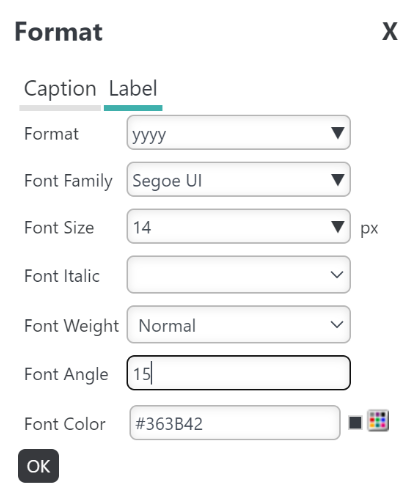Open the color palette picker icon

click(378, 421)
